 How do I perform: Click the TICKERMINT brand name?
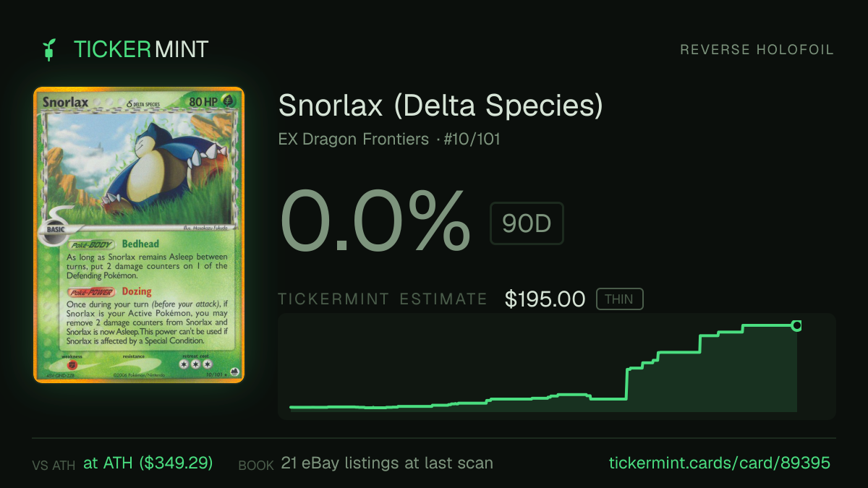point(141,49)
